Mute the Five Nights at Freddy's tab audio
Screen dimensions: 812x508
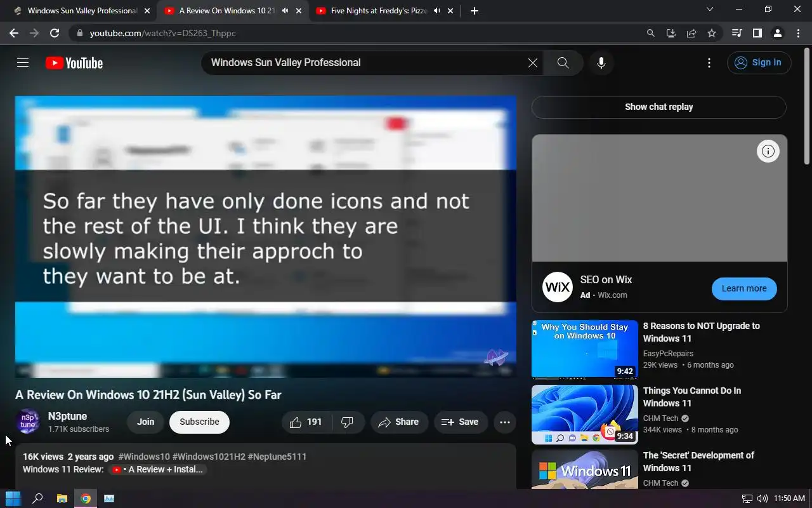click(437, 11)
